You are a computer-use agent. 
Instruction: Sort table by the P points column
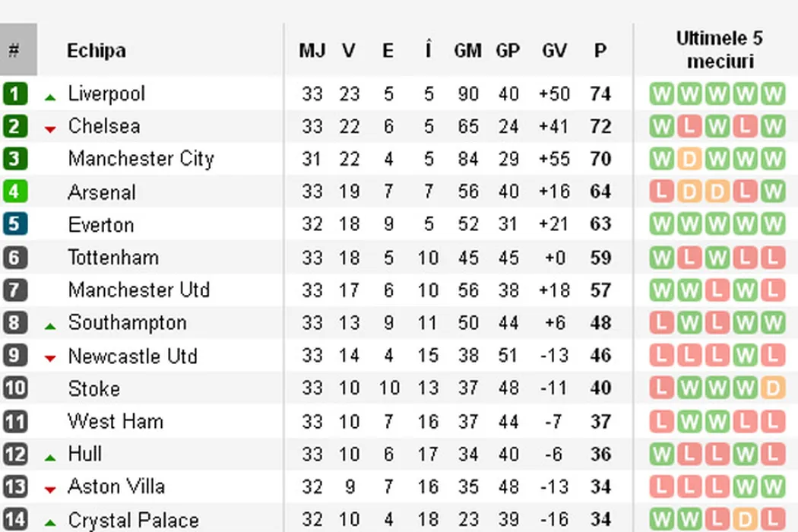(600, 51)
